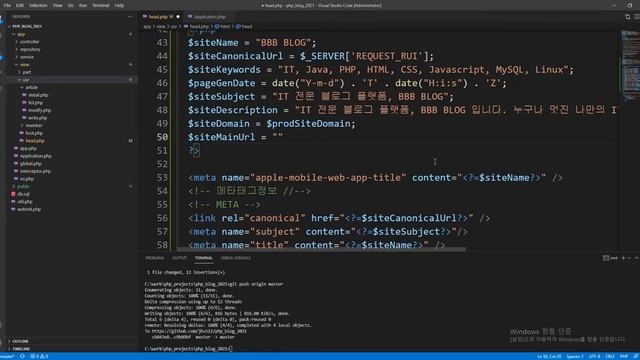Screen dimensions: 640x360
Task: Open the Edit menu
Action: tap(20, 5)
